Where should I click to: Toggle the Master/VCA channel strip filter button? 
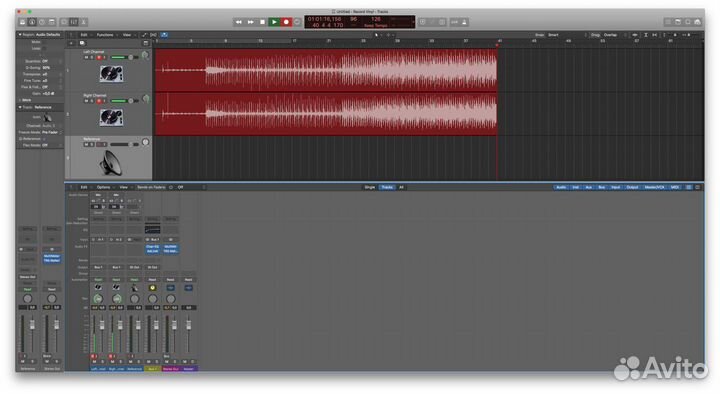654,187
